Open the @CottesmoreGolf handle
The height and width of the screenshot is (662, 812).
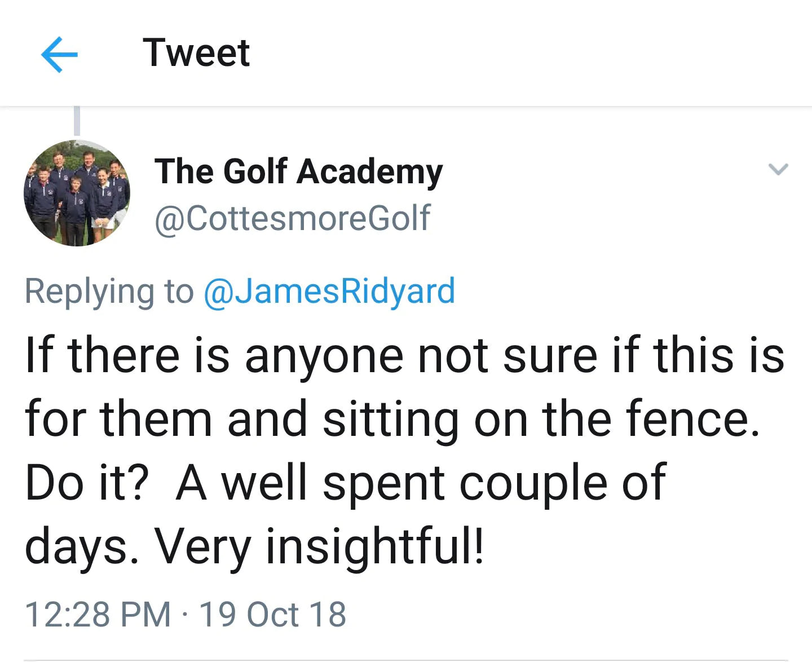point(292,218)
